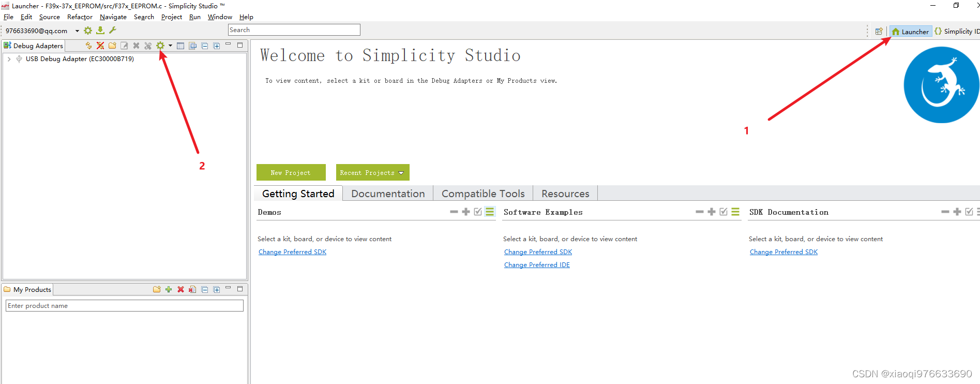Switch to the Compatible Tools tab
Image resolution: width=980 pixels, height=384 pixels.
pyautogui.click(x=483, y=194)
